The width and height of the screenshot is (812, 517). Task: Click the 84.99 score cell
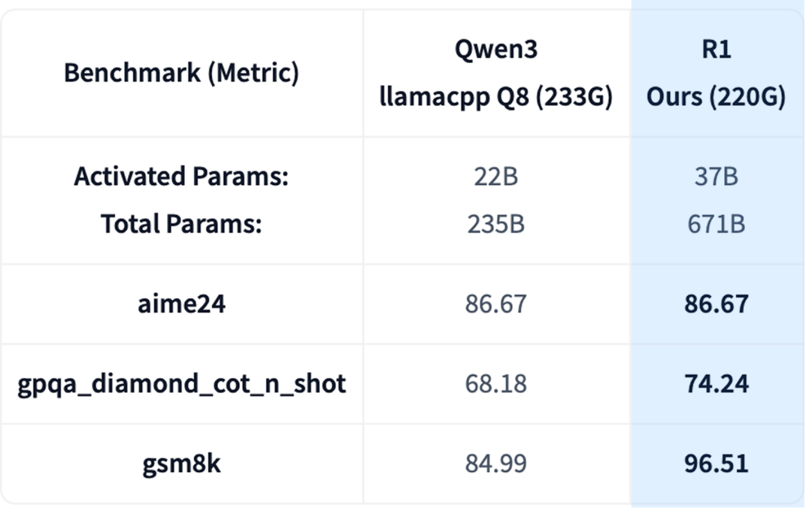[496, 463]
